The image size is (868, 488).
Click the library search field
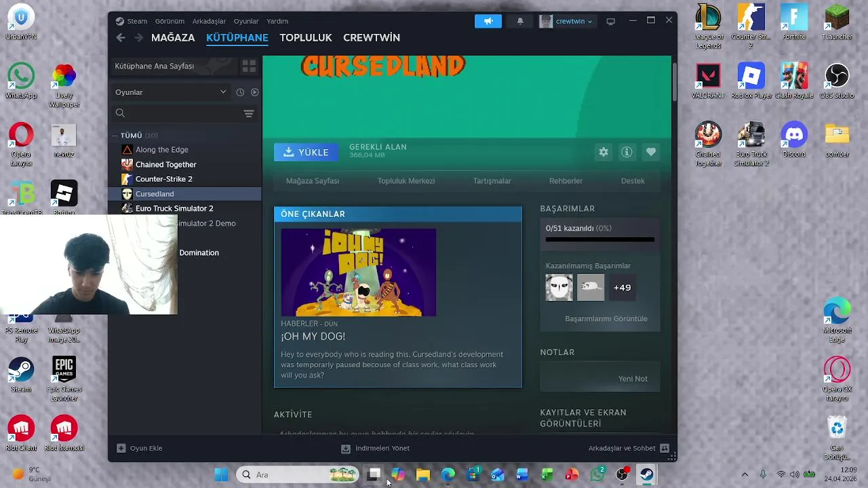(x=176, y=113)
